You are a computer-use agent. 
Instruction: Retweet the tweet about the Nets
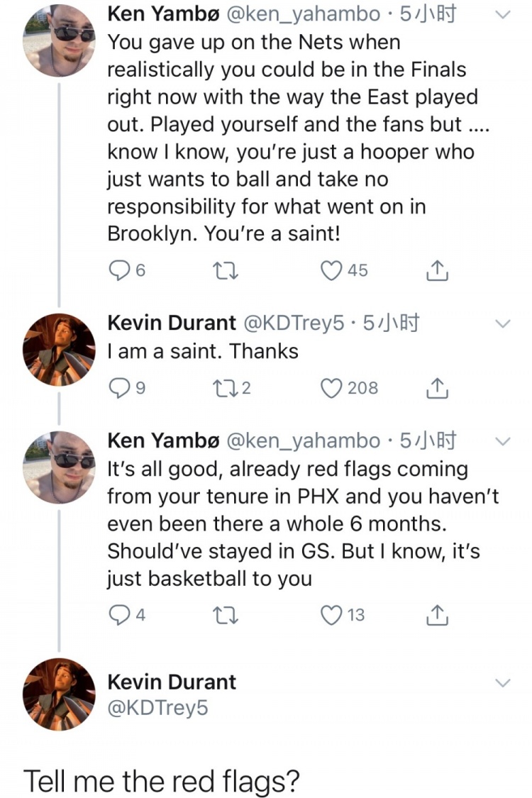tap(233, 270)
